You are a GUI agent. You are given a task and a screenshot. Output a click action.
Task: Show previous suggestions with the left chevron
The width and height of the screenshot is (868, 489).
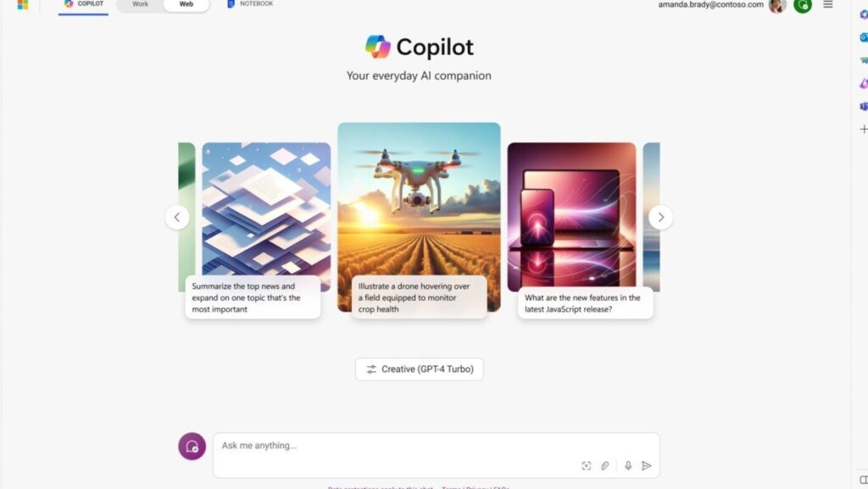(177, 218)
